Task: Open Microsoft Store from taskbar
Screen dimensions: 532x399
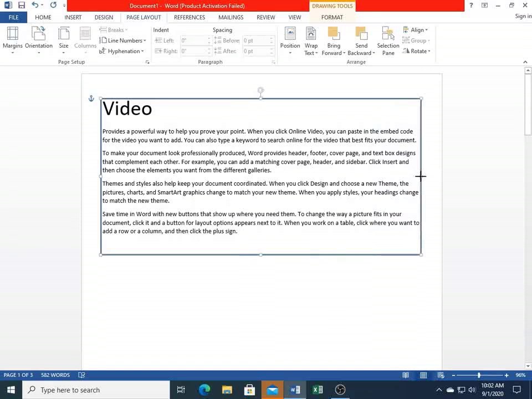Action: [x=249, y=390]
